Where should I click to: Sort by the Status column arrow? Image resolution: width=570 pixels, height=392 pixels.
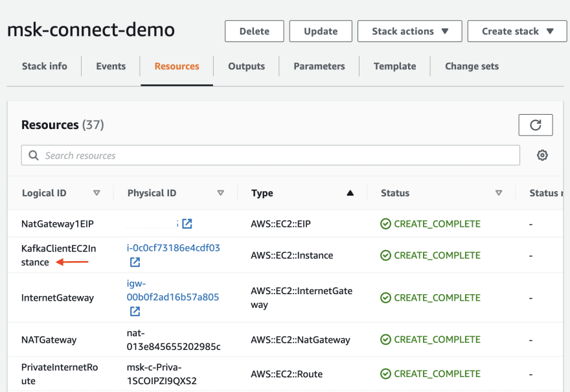(499, 193)
